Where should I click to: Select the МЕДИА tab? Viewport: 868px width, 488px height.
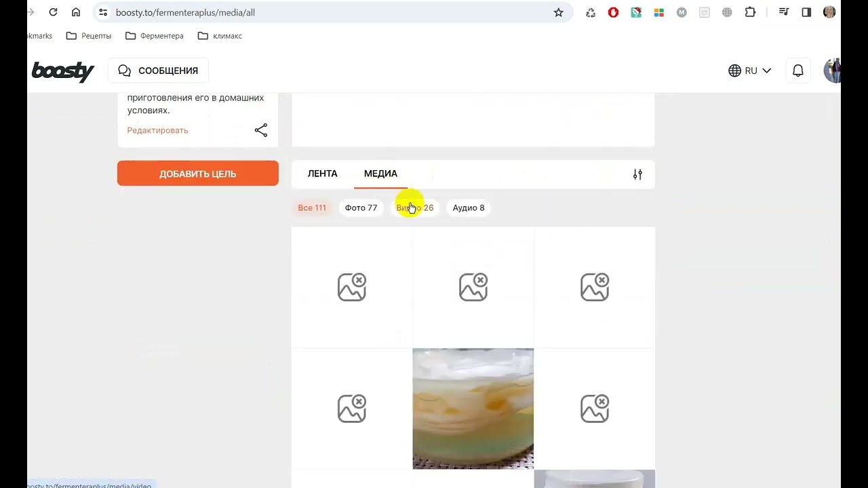[x=380, y=174]
